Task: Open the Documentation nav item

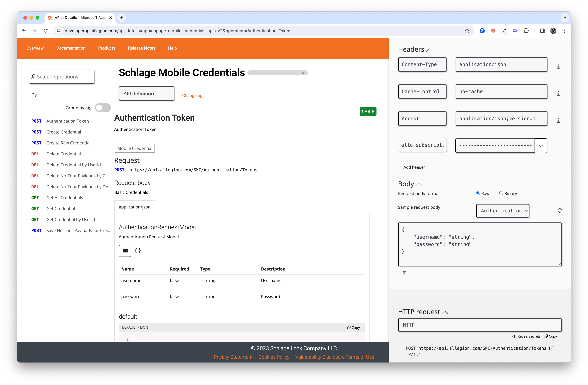Action: tap(71, 48)
